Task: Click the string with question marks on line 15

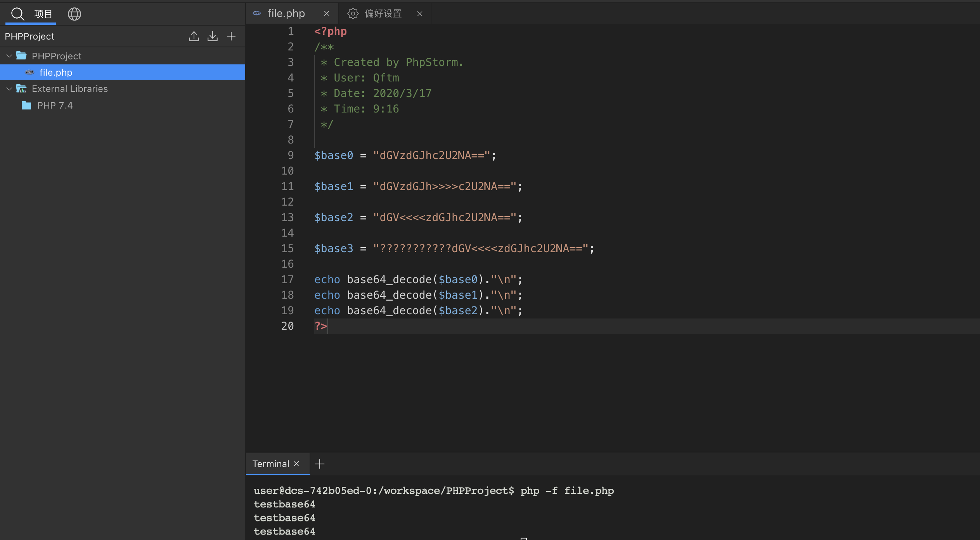Action: coord(481,248)
